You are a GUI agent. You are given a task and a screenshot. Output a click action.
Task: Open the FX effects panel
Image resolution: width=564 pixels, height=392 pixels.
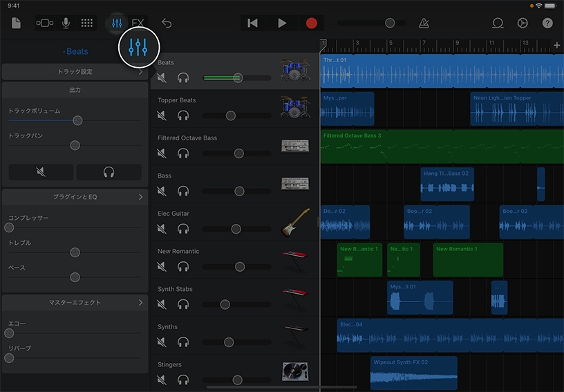(138, 23)
